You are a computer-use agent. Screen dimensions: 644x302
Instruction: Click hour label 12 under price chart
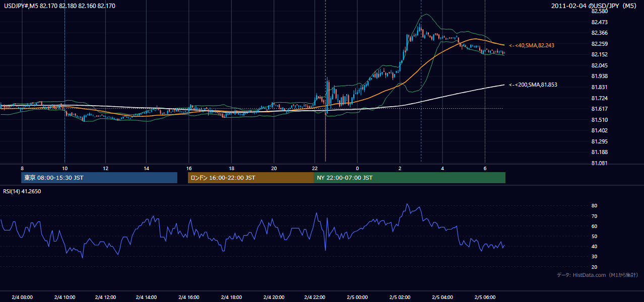pos(106,168)
